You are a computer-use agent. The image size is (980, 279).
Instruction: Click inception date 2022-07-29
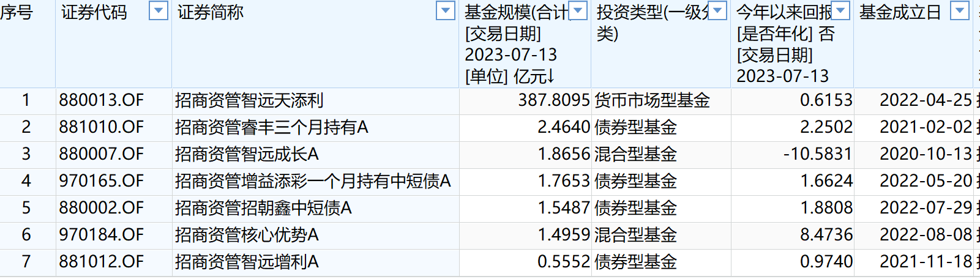(x=926, y=208)
